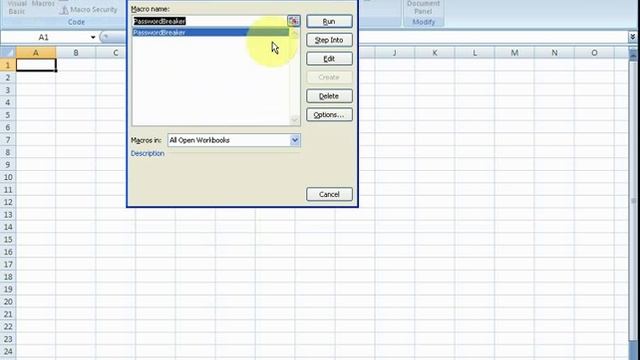
Task: Select column L header
Action: (474, 53)
